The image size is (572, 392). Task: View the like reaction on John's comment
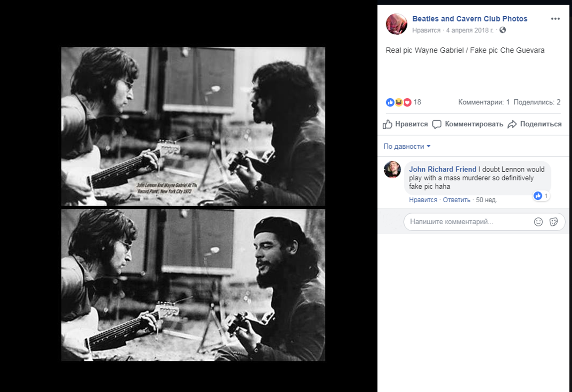click(541, 196)
